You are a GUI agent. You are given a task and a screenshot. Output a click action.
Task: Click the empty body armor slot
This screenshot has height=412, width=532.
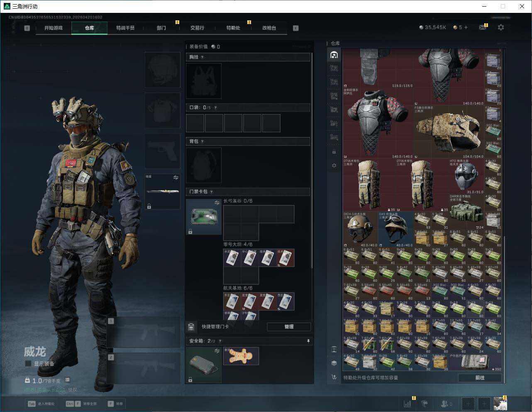tap(162, 110)
